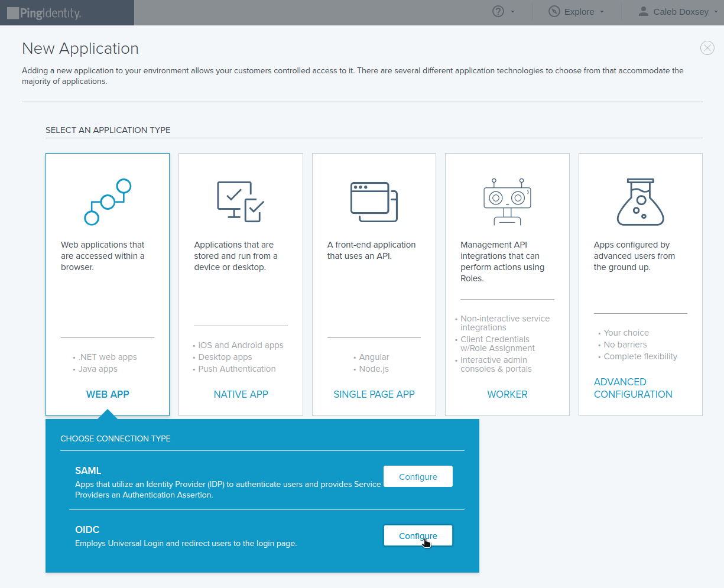Click 'Client Credentials w/Role Assignment' bullet
Viewport: 724px width, 588px height.
tap(498, 343)
